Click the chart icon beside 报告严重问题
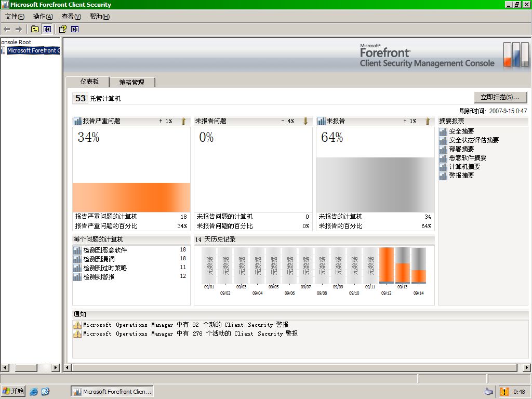 pyautogui.click(x=78, y=121)
